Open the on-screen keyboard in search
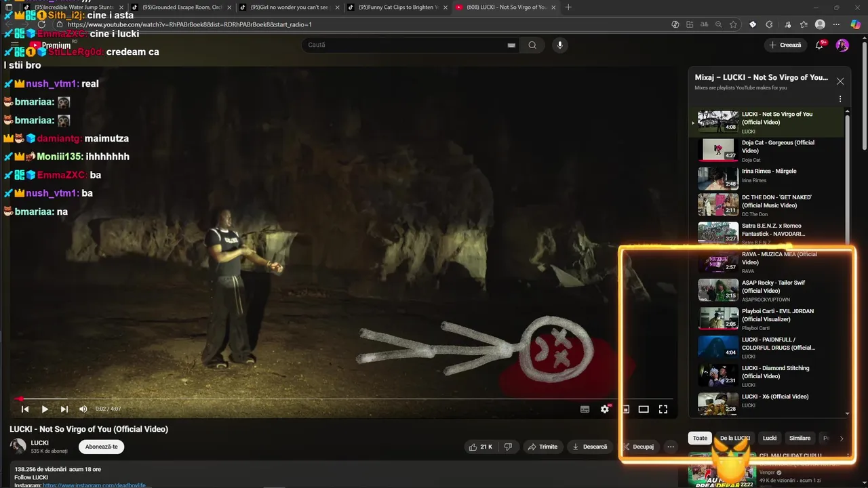The width and height of the screenshot is (868, 488). tap(511, 45)
